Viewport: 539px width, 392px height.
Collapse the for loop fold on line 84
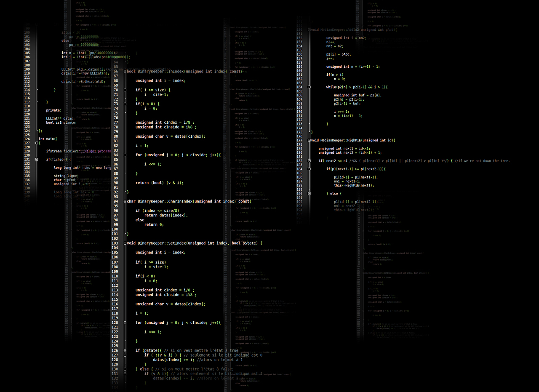click(x=125, y=155)
